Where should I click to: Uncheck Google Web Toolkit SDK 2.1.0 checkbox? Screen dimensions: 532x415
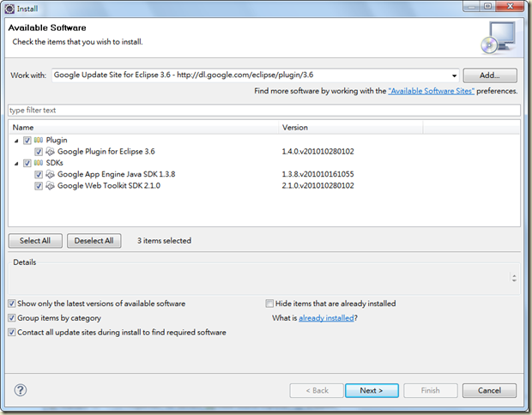click(x=39, y=186)
